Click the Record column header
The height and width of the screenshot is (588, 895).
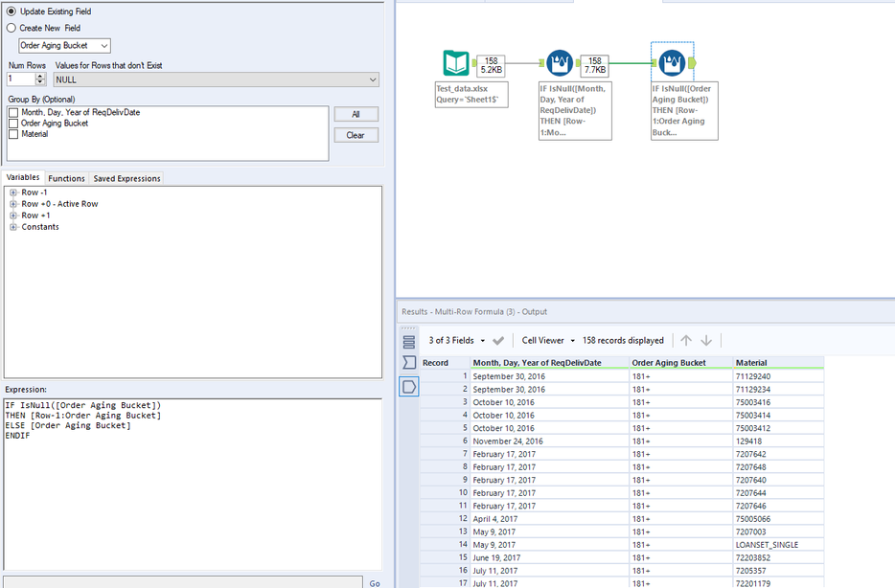point(446,363)
